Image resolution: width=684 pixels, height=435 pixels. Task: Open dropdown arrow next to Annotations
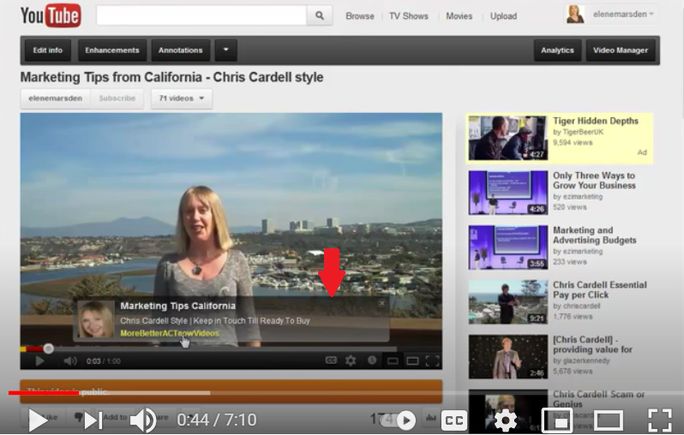click(227, 50)
